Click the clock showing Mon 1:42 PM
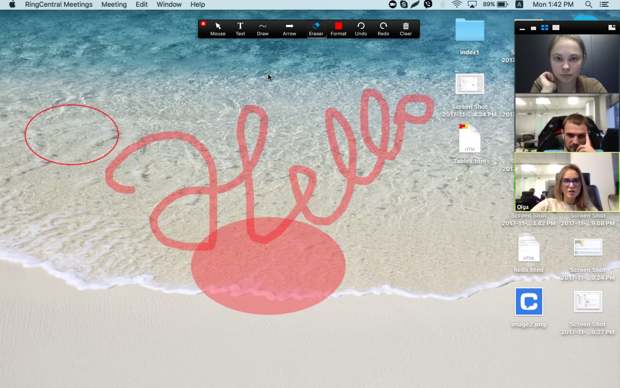The height and width of the screenshot is (388, 620). (553, 4)
